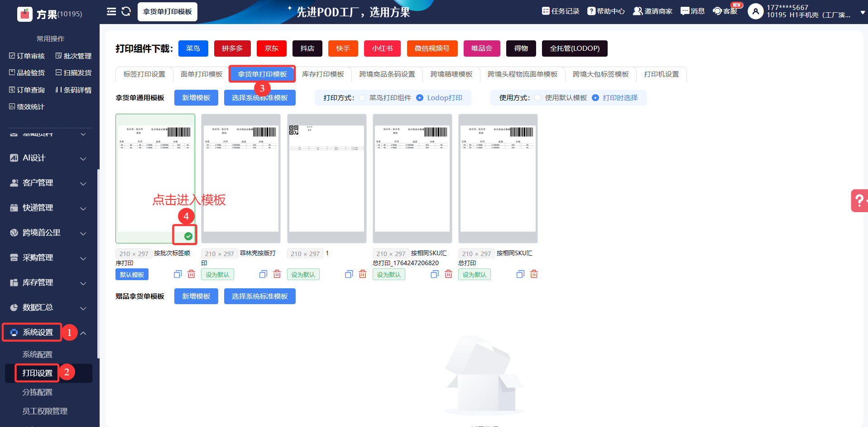The width and height of the screenshot is (868, 427).
Task: Copy the last 按相同SKU汇总打印 template
Action: point(520,274)
